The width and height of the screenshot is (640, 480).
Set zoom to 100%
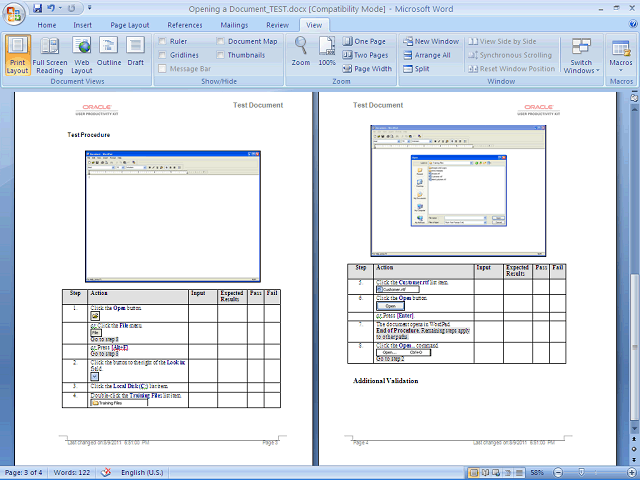click(327, 52)
